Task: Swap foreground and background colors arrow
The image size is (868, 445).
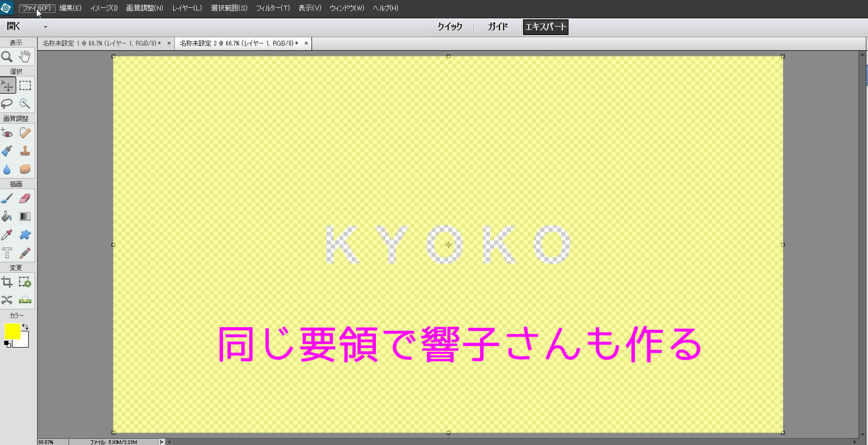Action: [x=25, y=327]
